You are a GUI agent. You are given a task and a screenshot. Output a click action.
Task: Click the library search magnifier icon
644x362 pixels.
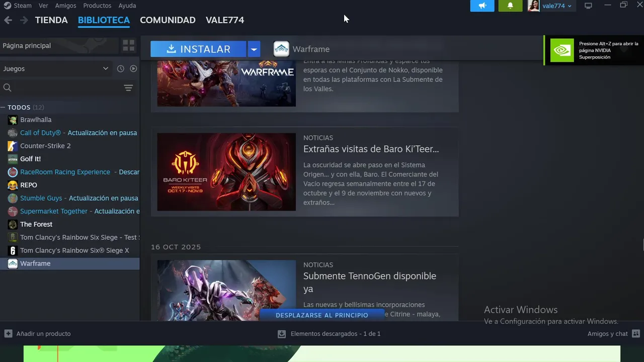coord(8,87)
